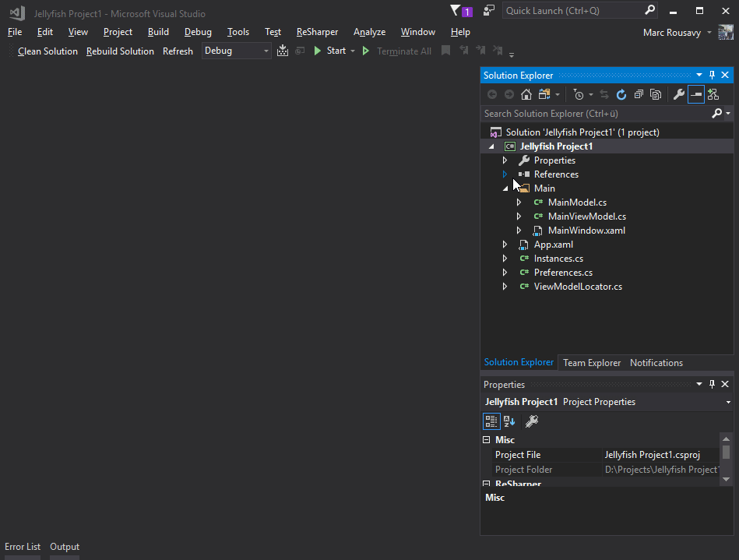739x560 pixels.
Task: Switch Properties grid to Alphabetical sort
Action: (x=509, y=421)
